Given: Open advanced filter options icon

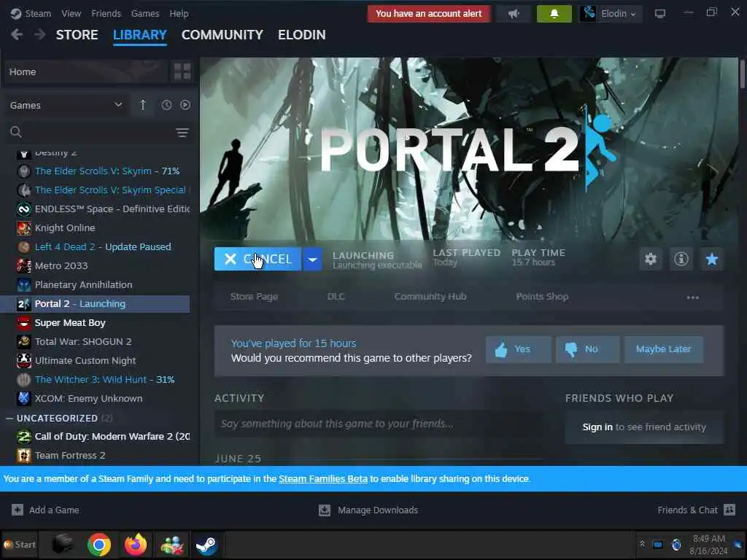Looking at the screenshot, I should 182,133.
